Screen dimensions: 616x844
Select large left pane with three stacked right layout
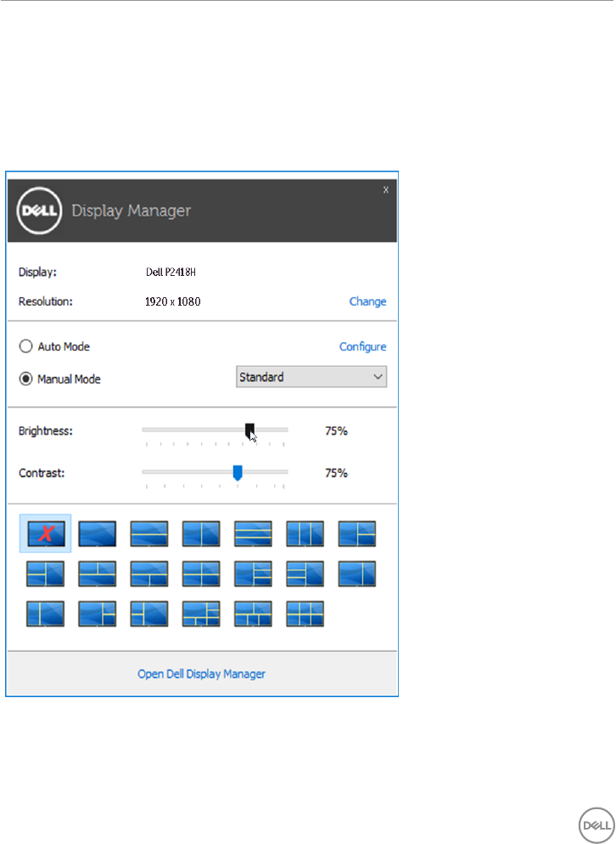tap(253, 574)
